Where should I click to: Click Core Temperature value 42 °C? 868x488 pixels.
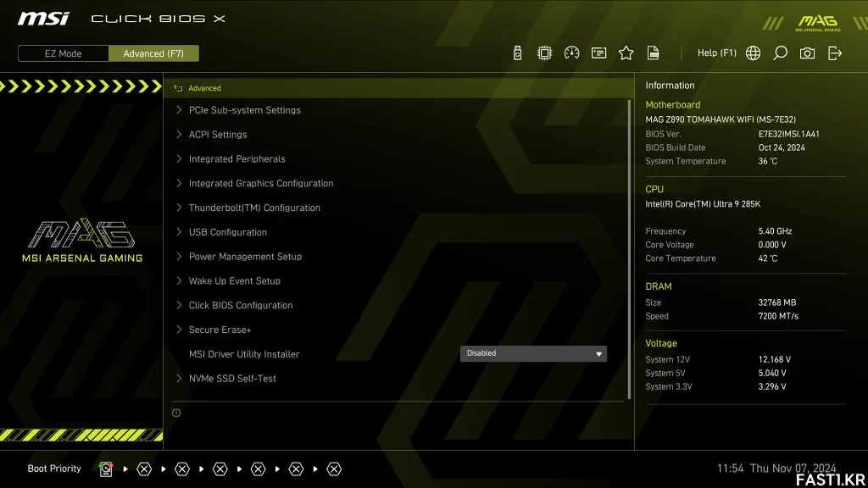[x=768, y=258]
